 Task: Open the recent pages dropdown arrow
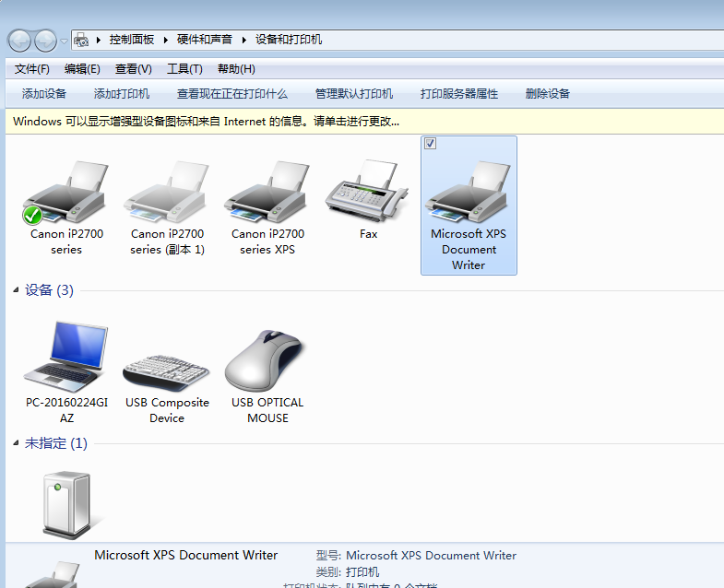[65, 41]
